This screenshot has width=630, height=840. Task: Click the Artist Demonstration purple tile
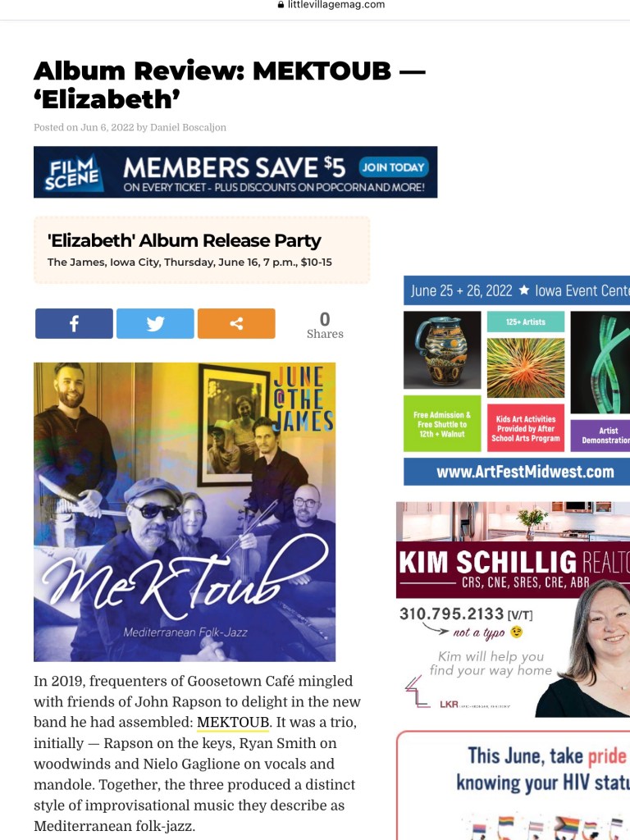click(600, 435)
